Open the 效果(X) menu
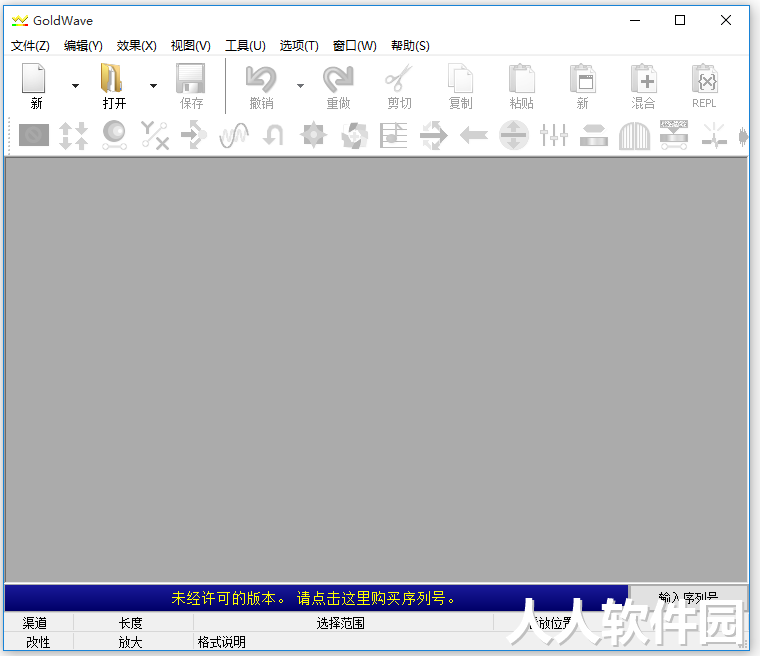 pos(136,46)
